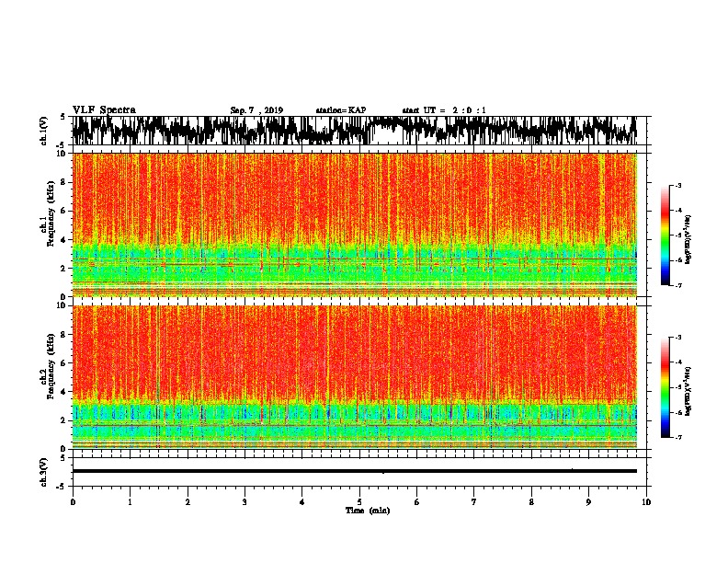Click the ch.2 spectrogram color bar

(x=665, y=387)
